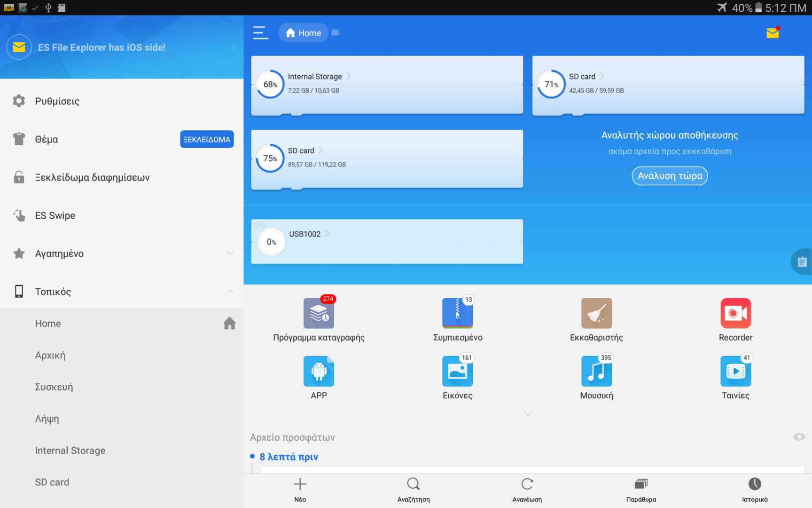Open the Recorder tool icon
The image size is (812, 508).
tap(735, 313)
